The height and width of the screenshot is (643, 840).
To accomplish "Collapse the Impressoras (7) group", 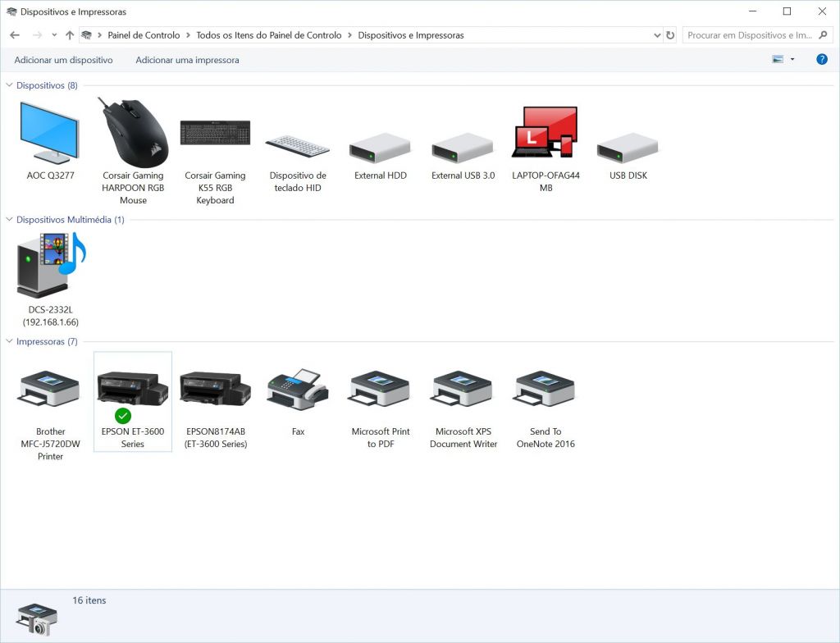I will click(9, 341).
